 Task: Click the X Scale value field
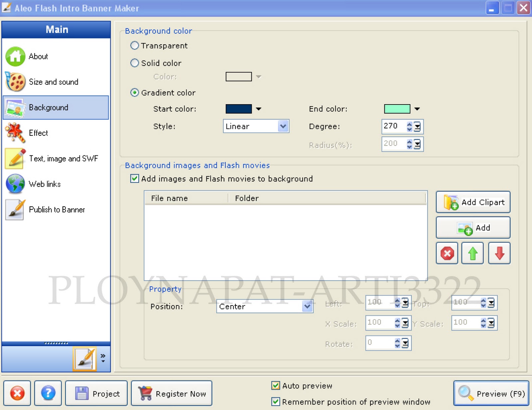tap(380, 323)
